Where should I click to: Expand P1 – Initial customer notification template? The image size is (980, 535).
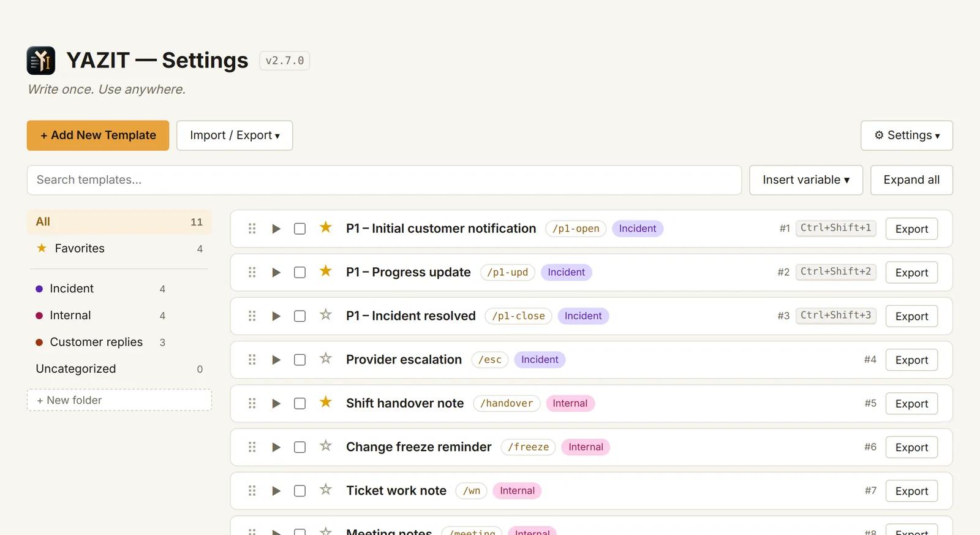(x=276, y=229)
